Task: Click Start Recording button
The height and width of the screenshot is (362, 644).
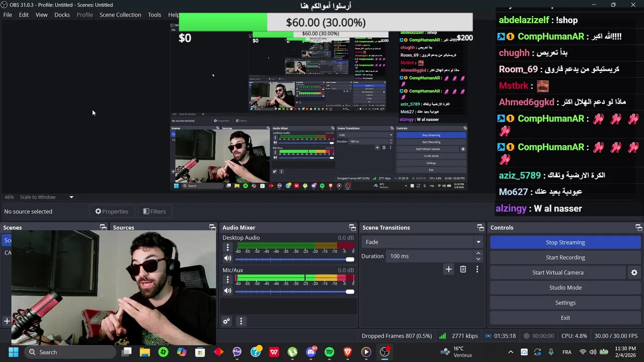Action: [565, 257]
